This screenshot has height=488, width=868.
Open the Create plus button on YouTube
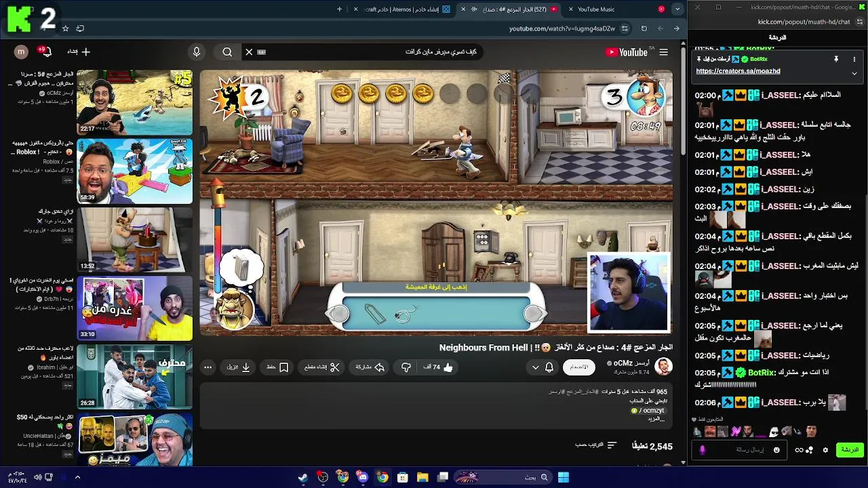[x=80, y=52]
